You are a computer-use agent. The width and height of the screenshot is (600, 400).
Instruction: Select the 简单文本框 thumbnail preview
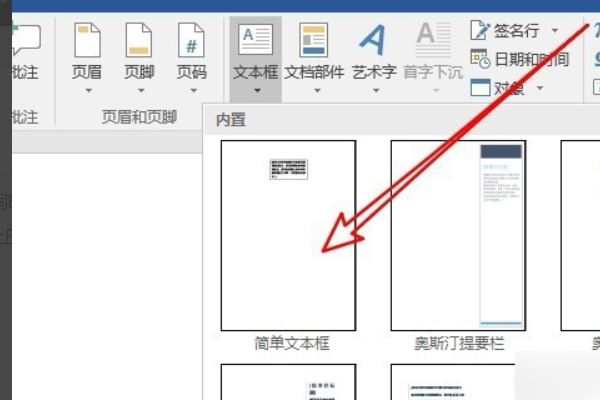click(289, 235)
